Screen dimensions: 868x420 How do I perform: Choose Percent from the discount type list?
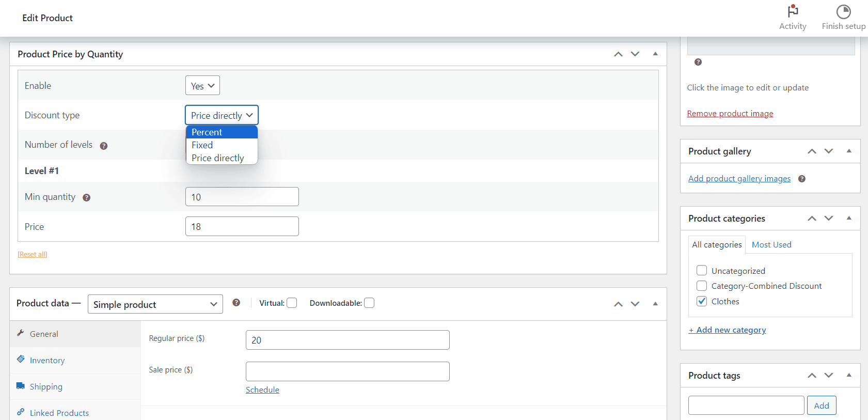(222, 132)
